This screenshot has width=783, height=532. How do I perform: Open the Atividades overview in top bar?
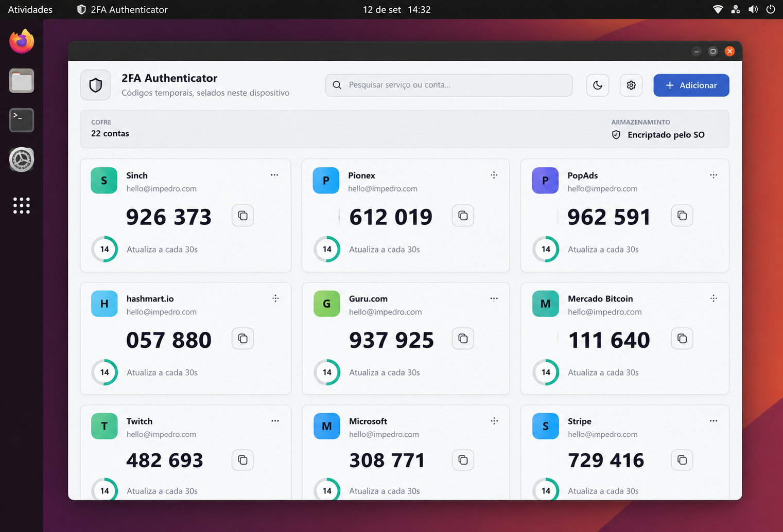pyautogui.click(x=30, y=9)
